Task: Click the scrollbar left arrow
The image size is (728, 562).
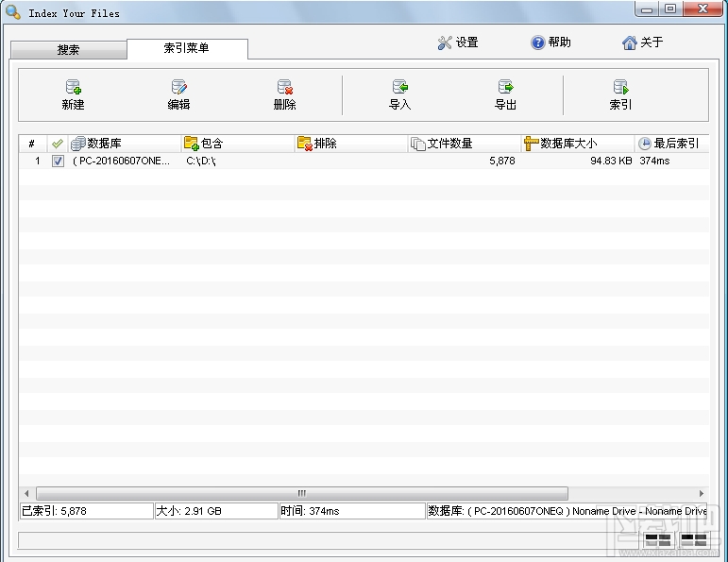Action: tap(26, 493)
